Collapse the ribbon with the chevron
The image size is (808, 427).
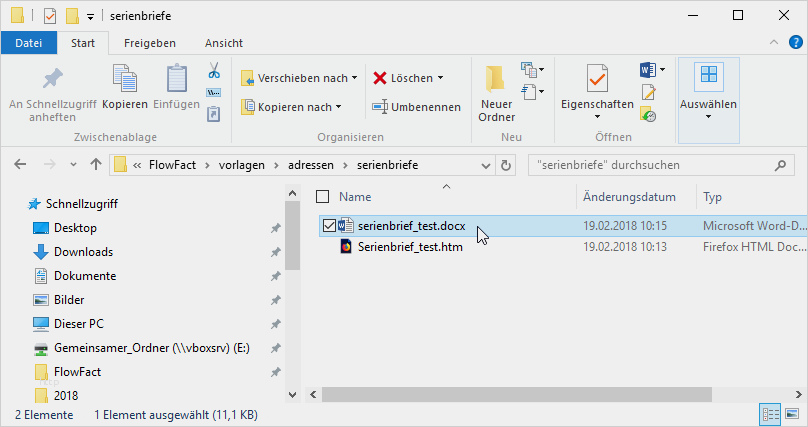coord(774,42)
